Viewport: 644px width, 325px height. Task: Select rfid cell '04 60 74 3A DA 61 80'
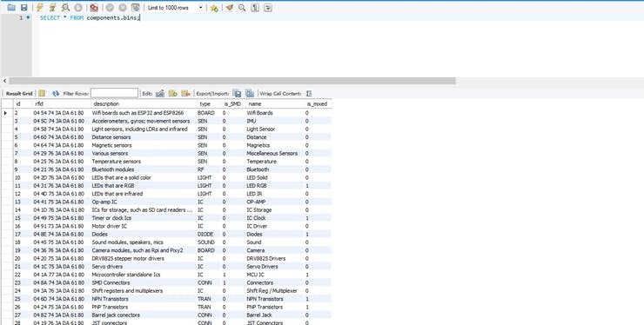click(x=62, y=137)
